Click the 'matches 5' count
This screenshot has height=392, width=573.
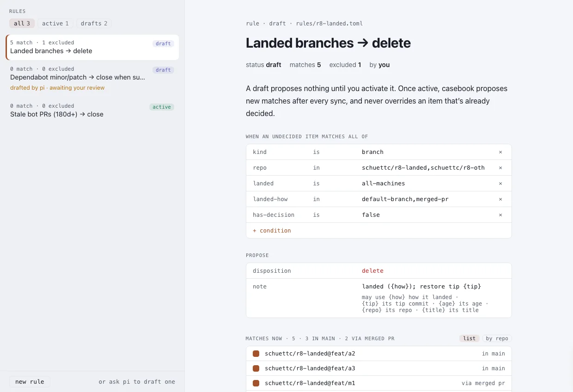tap(305, 65)
